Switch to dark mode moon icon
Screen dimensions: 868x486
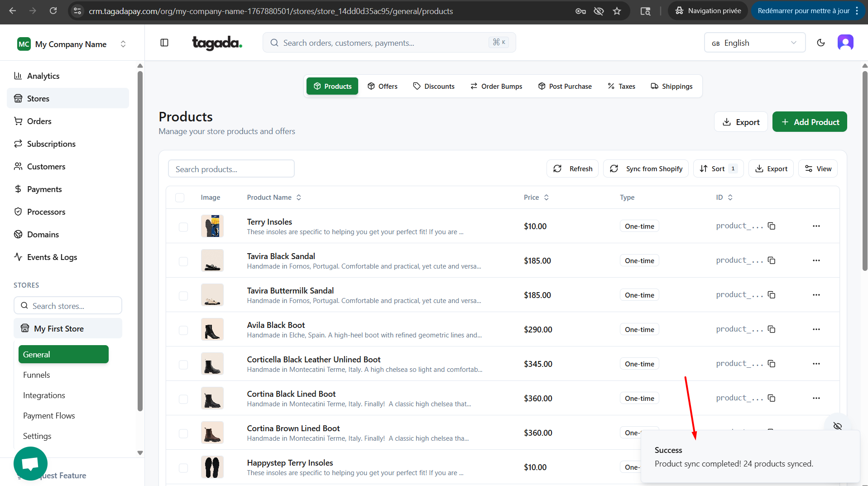(820, 43)
